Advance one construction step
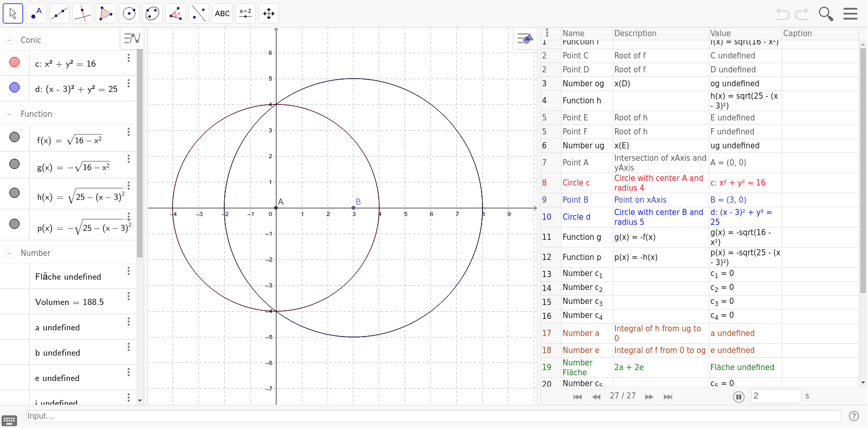868x428 pixels. 649,396
